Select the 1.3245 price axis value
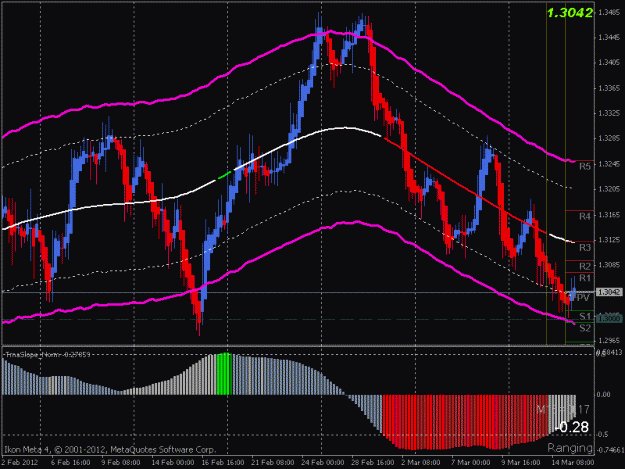 609,164
